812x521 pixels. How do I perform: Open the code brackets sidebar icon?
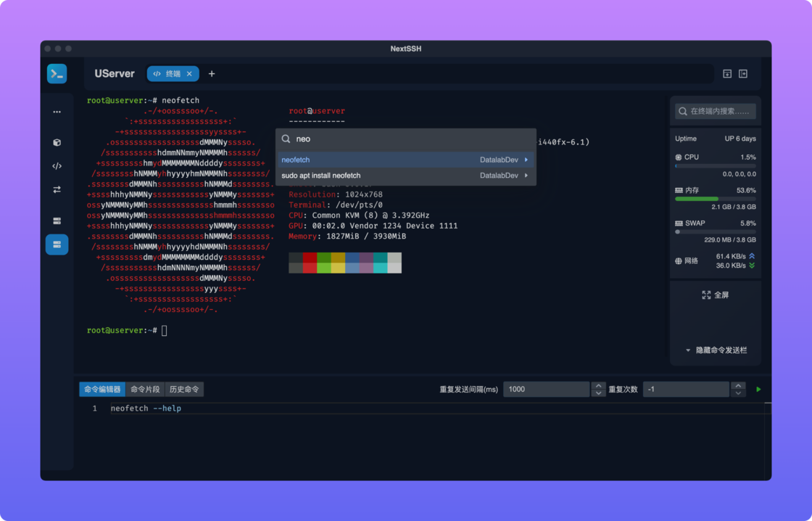(x=57, y=166)
